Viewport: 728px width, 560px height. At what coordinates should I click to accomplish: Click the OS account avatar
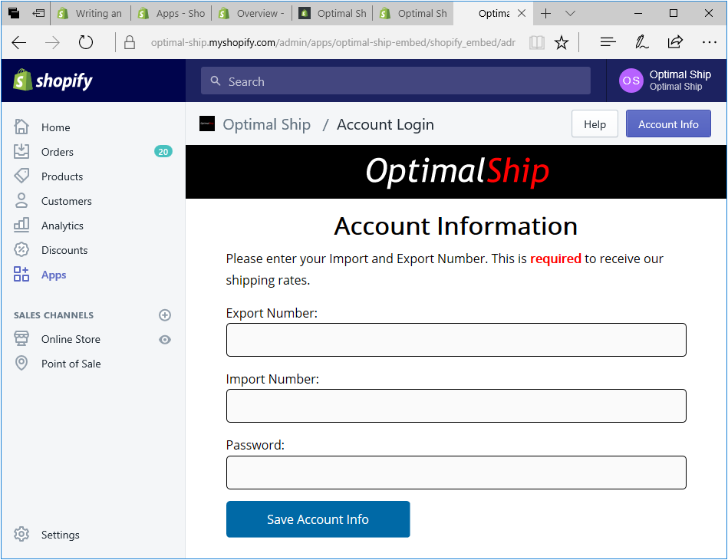pyautogui.click(x=631, y=81)
